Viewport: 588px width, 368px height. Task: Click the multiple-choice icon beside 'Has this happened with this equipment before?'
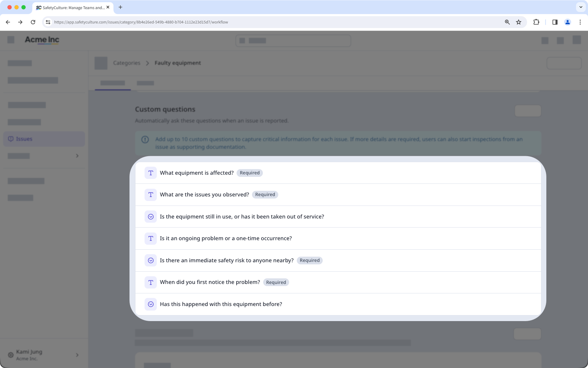(x=150, y=304)
